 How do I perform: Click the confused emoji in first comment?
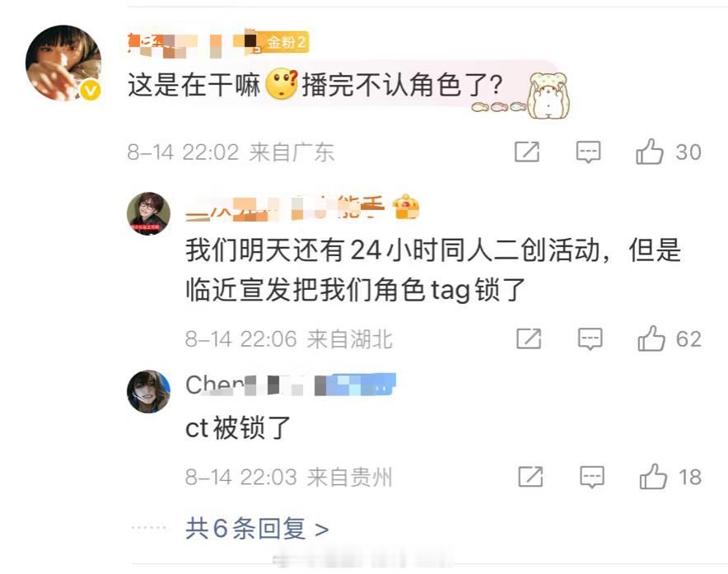pyautogui.click(x=282, y=84)
